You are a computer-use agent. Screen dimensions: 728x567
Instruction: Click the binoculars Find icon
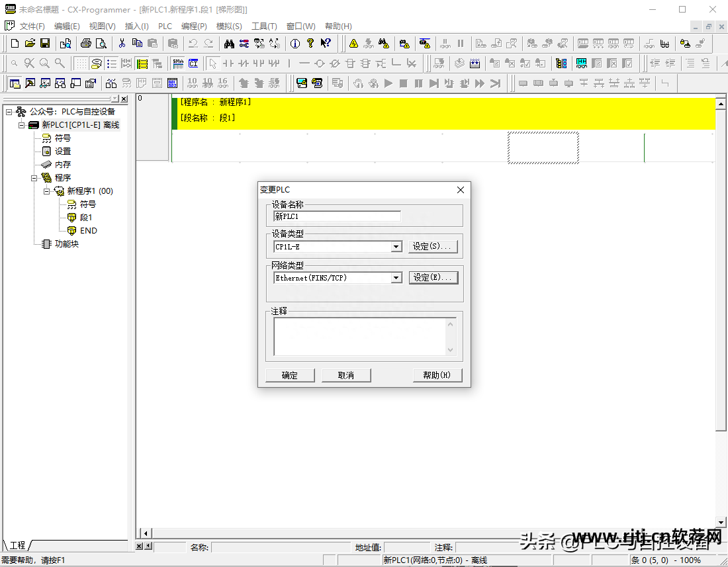pyautogui.click(x=229, y=44)
